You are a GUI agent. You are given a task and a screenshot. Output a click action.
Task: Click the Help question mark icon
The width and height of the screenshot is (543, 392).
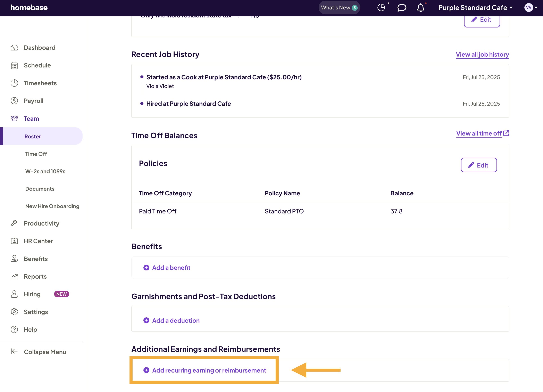tap(14, 329)
